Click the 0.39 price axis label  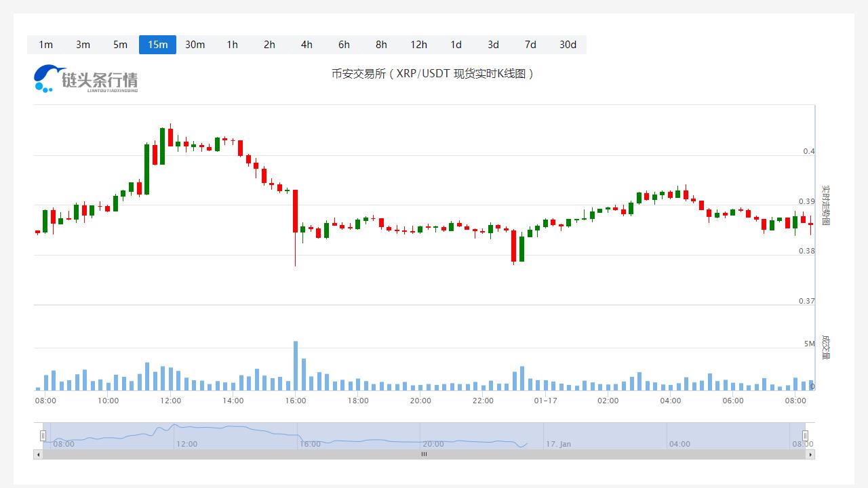point(806,201)
